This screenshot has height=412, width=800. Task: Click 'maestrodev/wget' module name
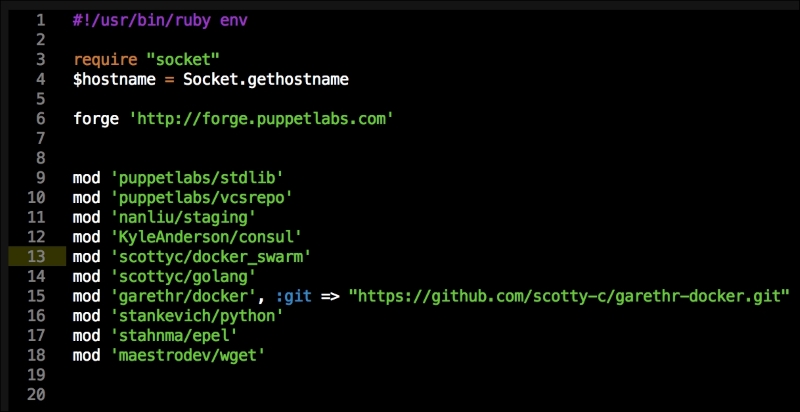pyautogui.click(x=188, y=354)
